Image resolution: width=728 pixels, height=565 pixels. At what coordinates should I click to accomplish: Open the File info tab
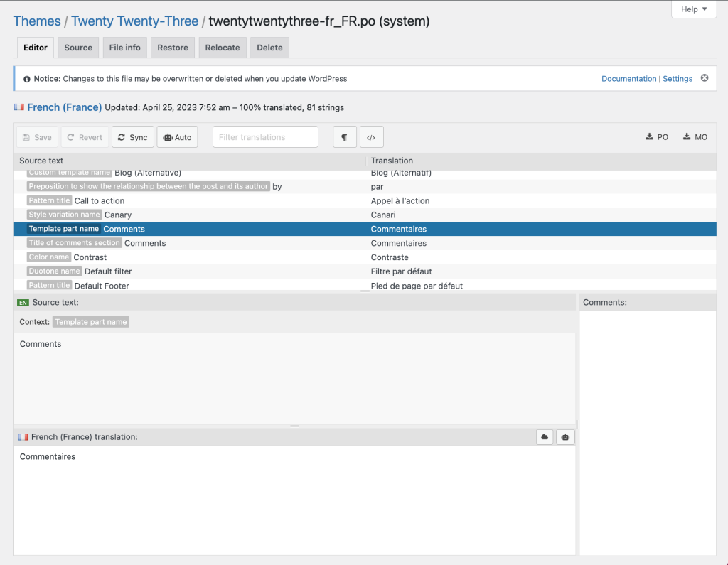(125, 48)
